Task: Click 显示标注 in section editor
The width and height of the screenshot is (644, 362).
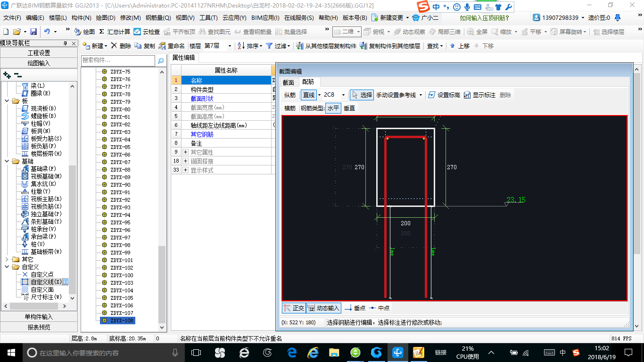Action: tap(479, 95)
